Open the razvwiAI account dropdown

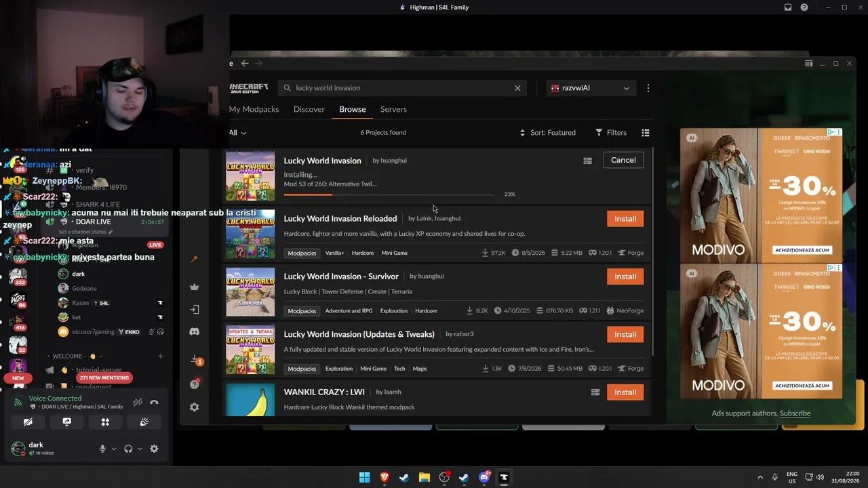pos(590,88)
